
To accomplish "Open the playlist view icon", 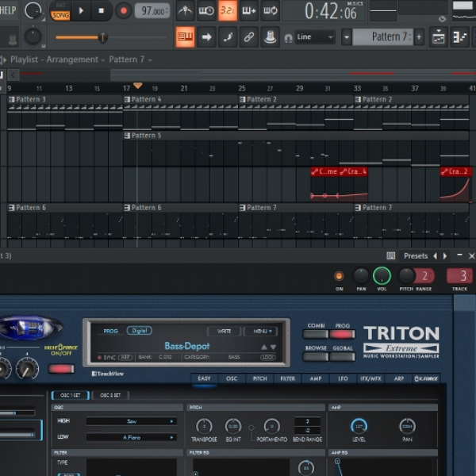I will (x=439, y=37).
